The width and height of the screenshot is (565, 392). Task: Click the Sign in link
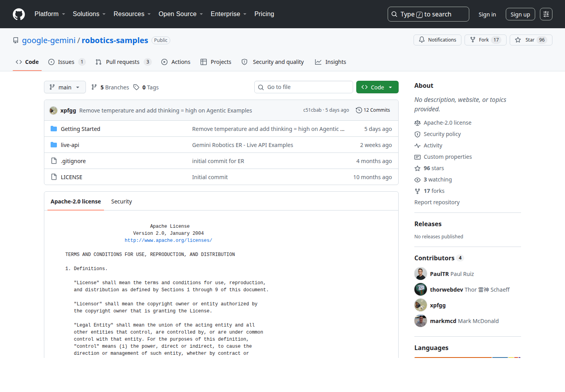(487, 15)
